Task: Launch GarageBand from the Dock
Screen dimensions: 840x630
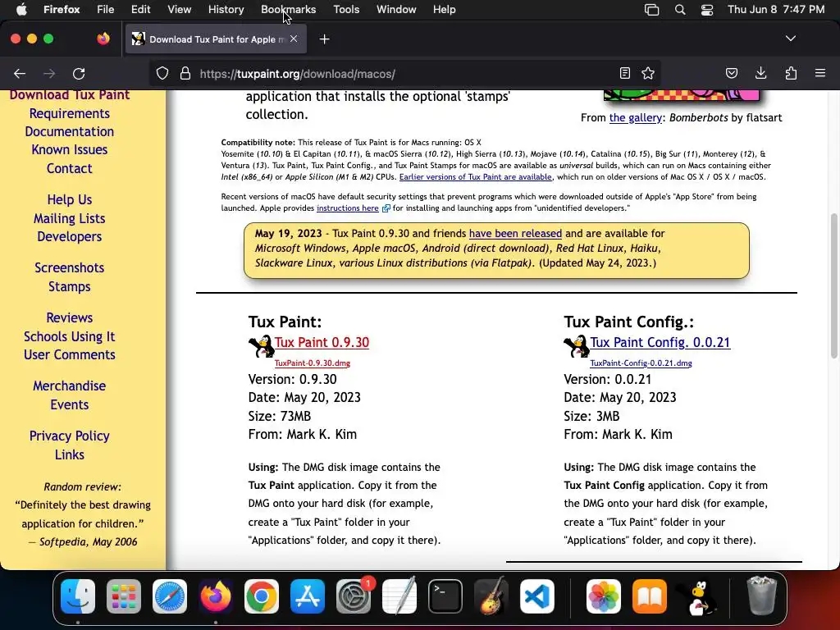Action: tap(491, 596)
